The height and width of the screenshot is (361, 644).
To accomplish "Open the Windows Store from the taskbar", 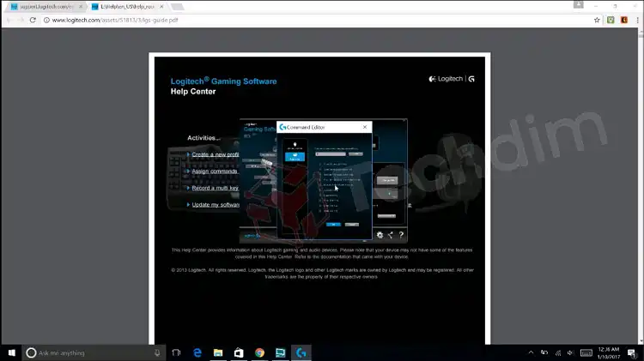I will [x=239, y=352].
